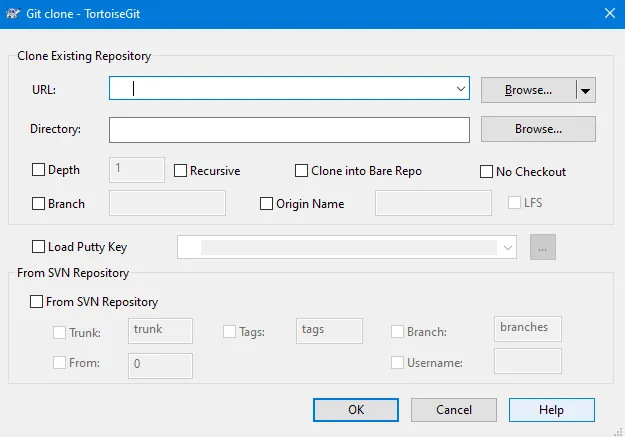The width and height of the screenshot is (625, 437).
Task: Click the trunk text field
Action: (160, 331)
